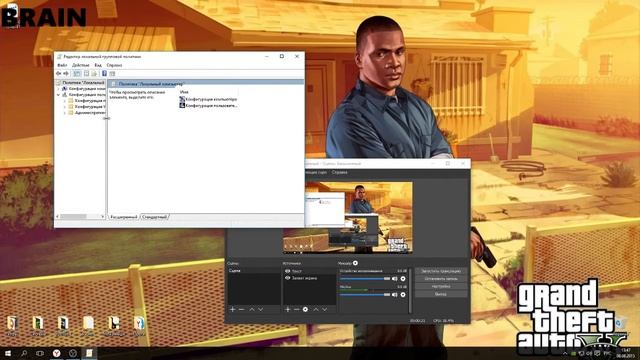Viewport: 640px width, 360px height.
Task: Open the Вид menu in policy editor
Action: click(x=98, y=65)
